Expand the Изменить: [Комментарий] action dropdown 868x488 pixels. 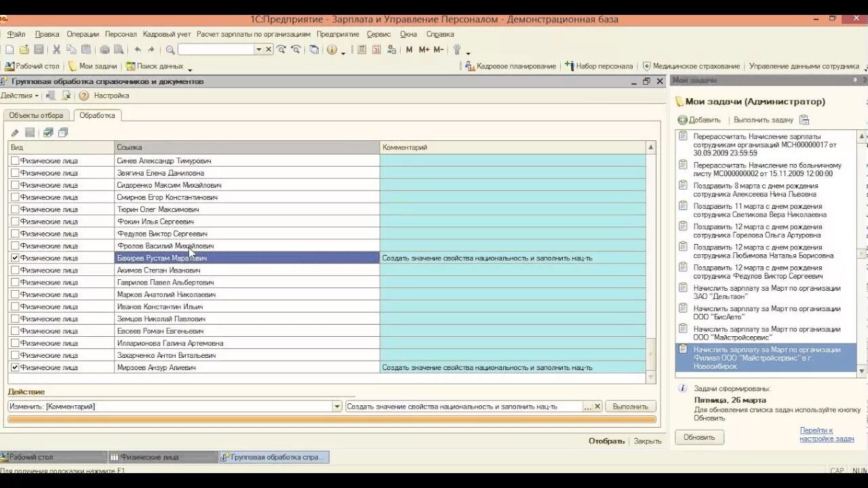click(x=337, y=407)
